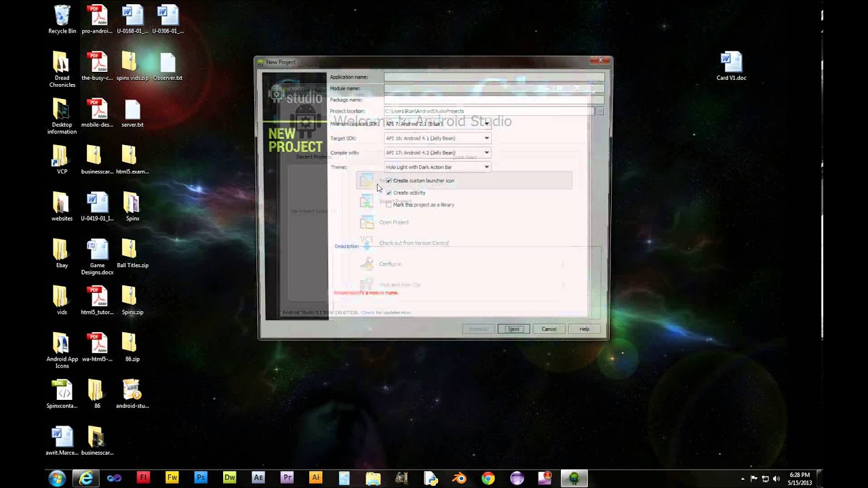This screenshot has height=488, width=868.
Task: Click the Application name text field
Action: click(x=494, y=77)
